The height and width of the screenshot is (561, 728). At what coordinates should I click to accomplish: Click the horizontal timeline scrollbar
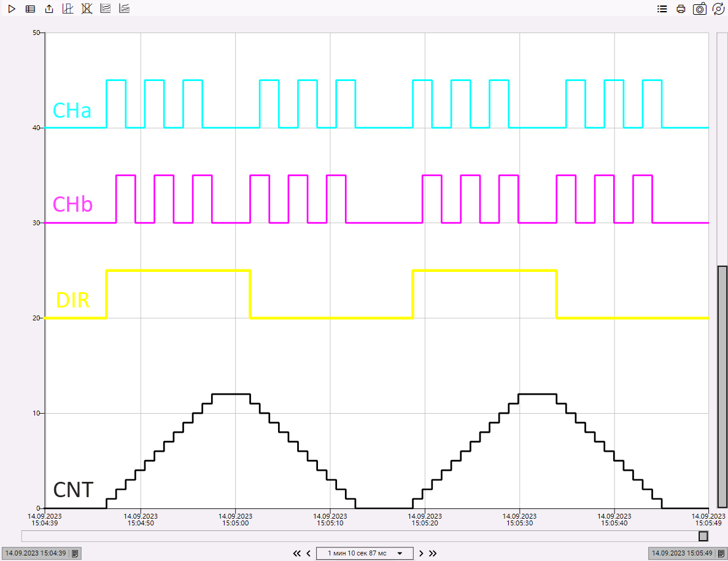(365, 536)
